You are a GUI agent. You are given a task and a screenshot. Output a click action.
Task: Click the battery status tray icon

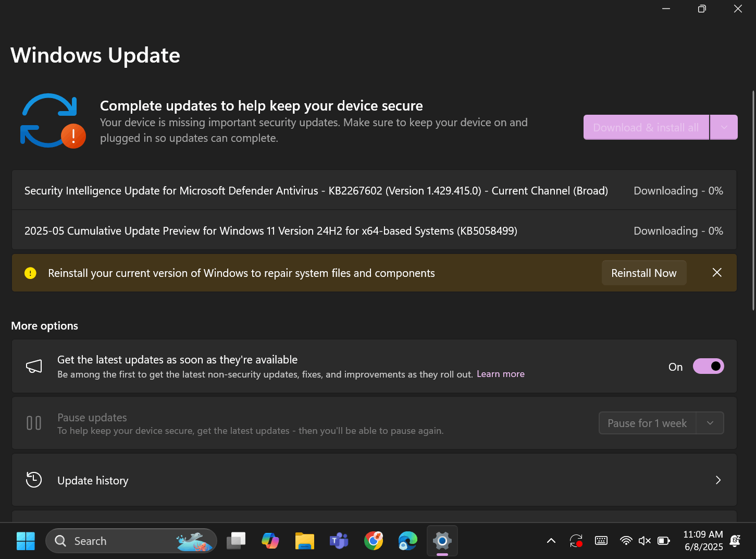tap(664, 541)
